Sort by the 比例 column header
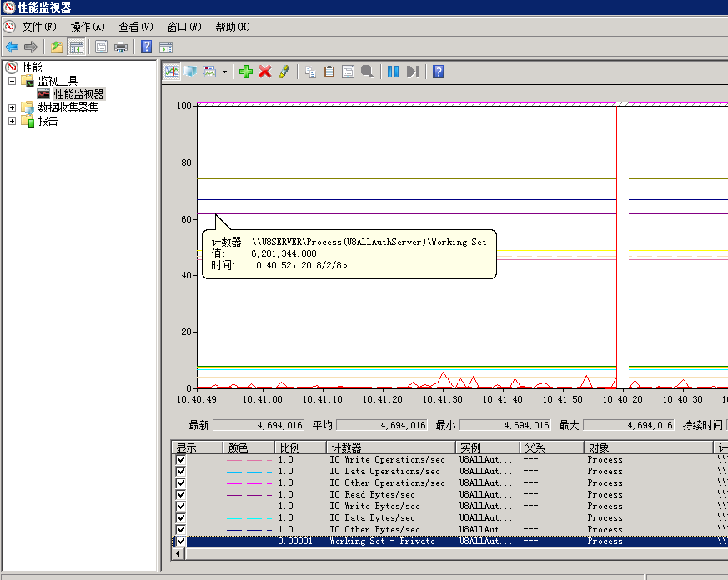 [300, 447]
